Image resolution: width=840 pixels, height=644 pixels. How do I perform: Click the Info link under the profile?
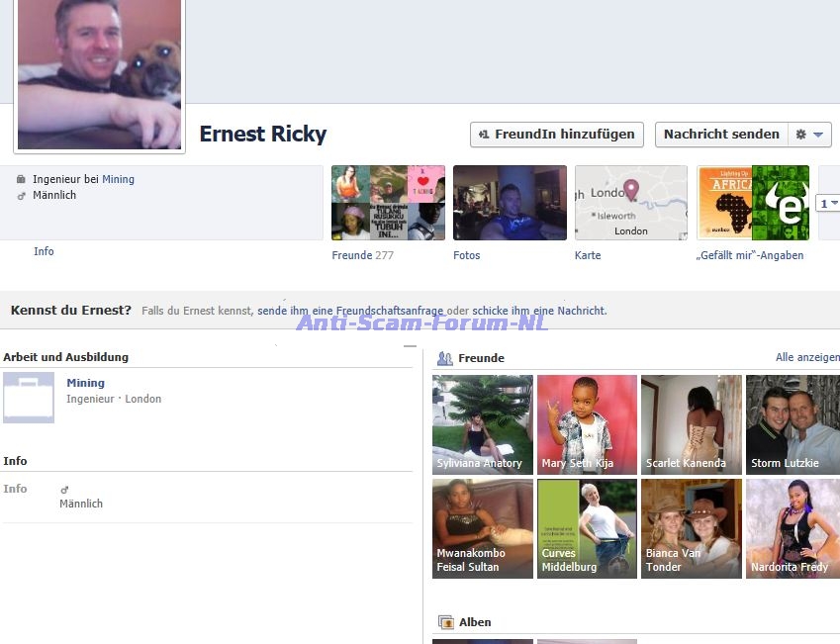click(x=44, y=252)
